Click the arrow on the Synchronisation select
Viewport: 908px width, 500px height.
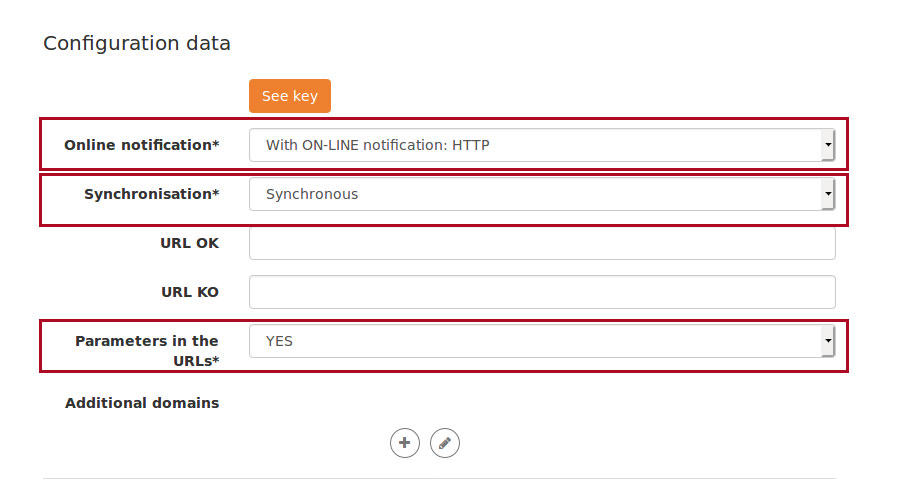(x=828, y=194)
